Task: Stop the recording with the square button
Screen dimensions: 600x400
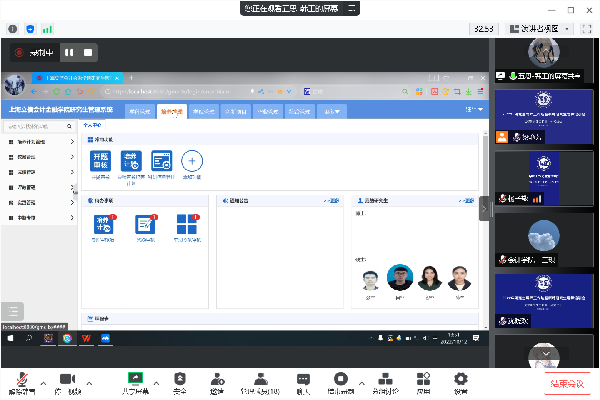Action: coord(88,52)
